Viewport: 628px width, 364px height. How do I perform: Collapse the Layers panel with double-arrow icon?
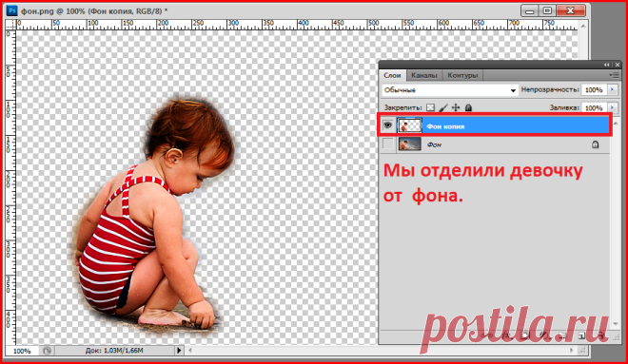click(x=607, y=65)
